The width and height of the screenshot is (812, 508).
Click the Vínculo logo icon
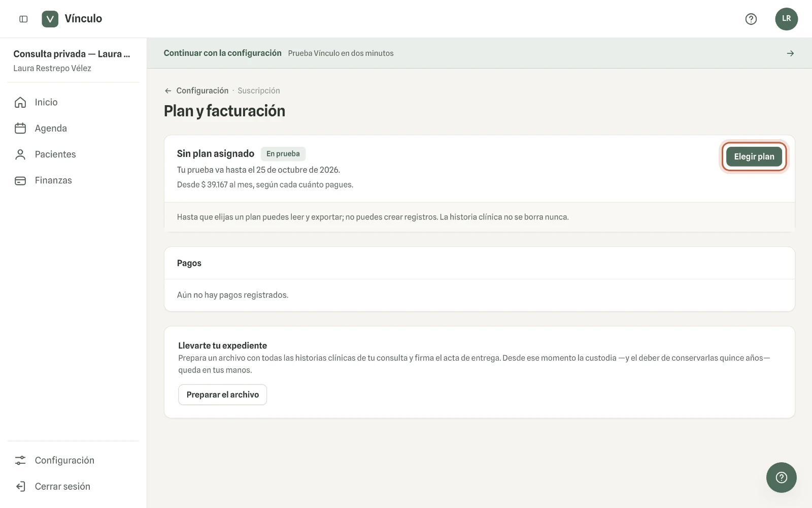click(50, 19)
